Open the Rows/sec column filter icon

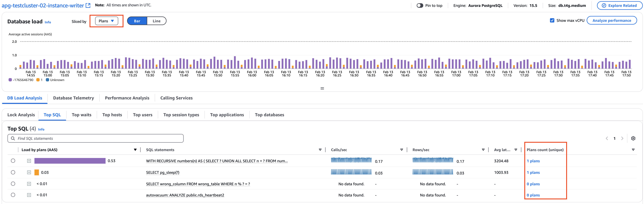[x=483, y=150]
